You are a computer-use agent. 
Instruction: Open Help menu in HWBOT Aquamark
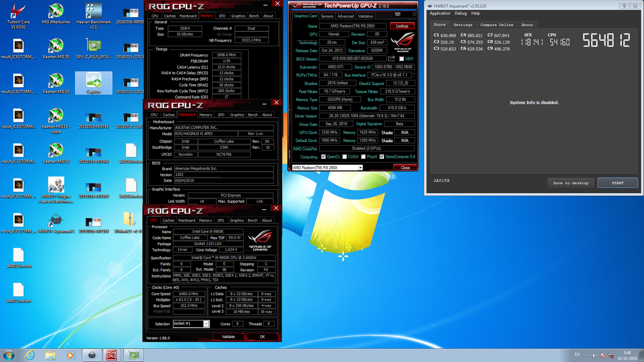coord(475,13)
